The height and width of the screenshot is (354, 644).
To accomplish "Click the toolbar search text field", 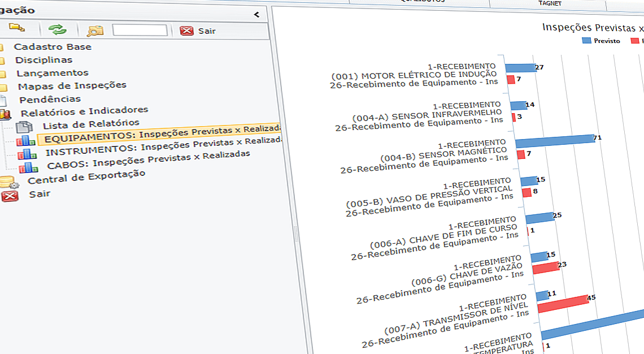I will click(140, 30).
